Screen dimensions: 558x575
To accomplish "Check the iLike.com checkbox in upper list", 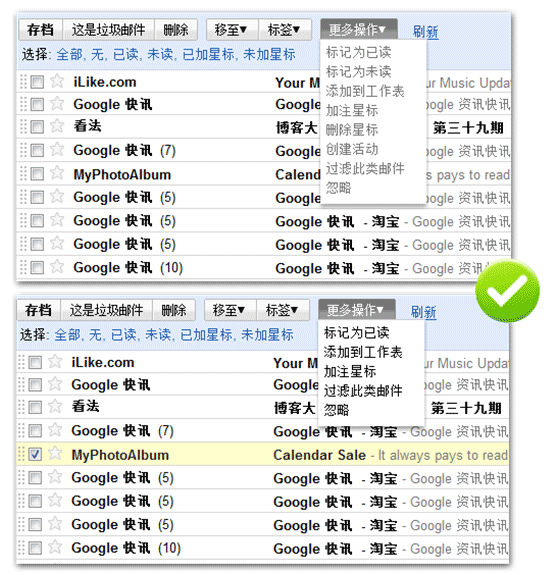I will coord(37,82).
